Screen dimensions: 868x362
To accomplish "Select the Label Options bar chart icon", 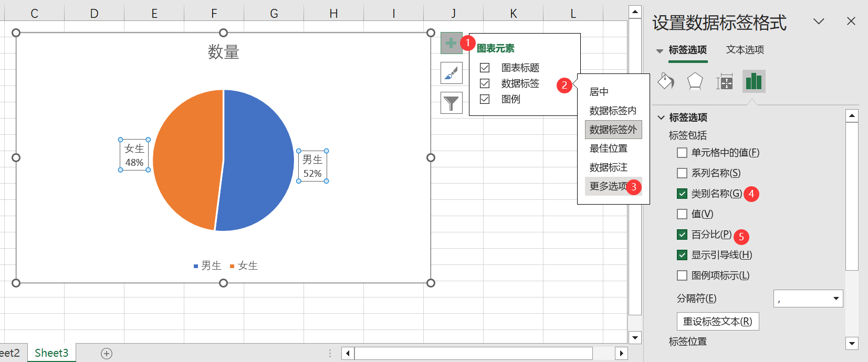I will (x=754, y=81).
